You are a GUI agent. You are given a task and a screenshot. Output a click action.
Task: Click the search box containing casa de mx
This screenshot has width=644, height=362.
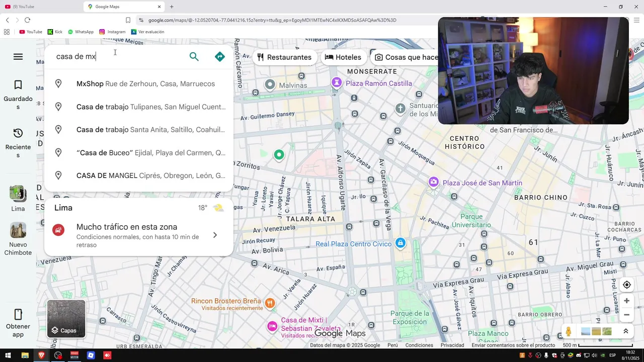(118, 56)
